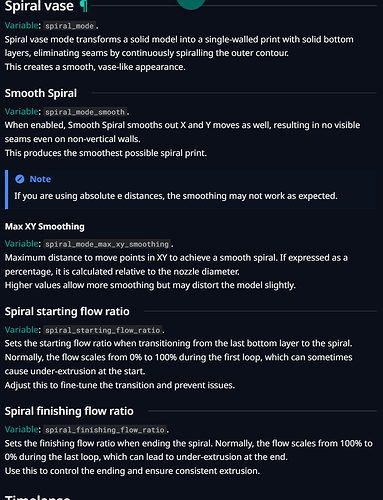Click the spiral_starting_flow_ratio code label
This screenshot has height=500, width=383.
(103, 330)
